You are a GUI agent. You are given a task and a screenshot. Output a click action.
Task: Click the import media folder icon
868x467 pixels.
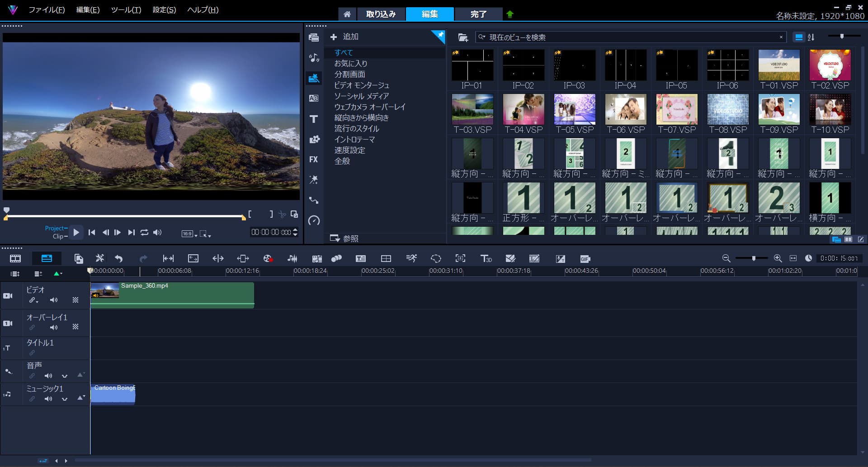coord(463,37)
